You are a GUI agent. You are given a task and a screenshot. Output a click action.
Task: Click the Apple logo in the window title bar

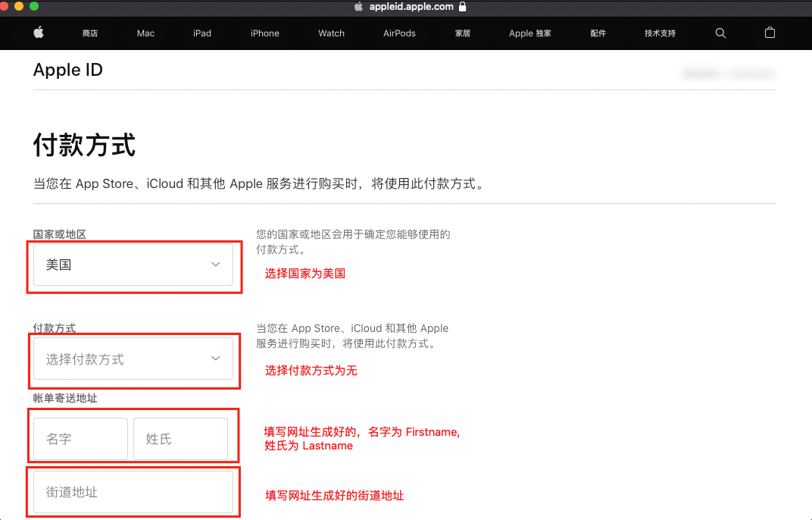(357, 6)
